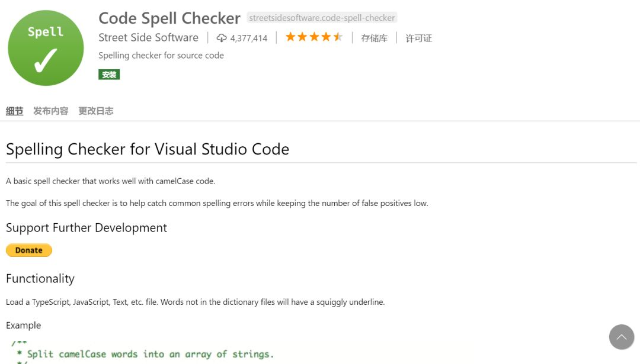Click the Spelling Checker for Visual Studio Code heading

[148, 149]
